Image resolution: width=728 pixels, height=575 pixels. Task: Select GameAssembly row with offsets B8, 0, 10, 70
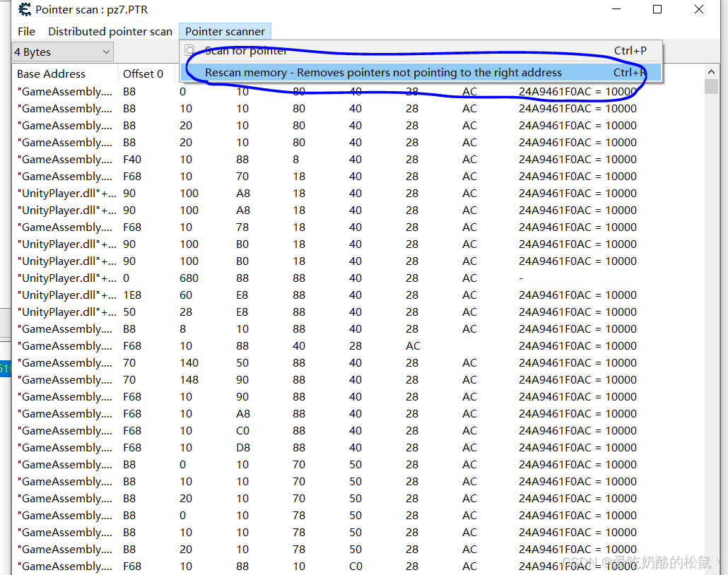[358, 465]
